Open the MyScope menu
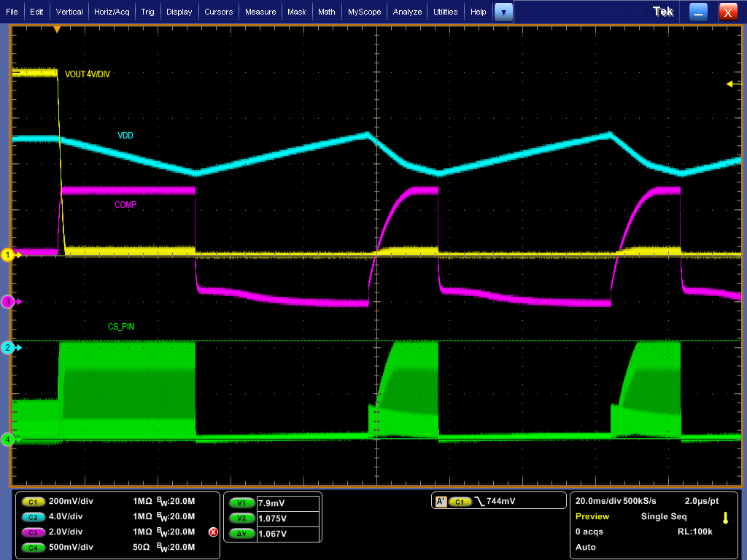 click(x=364, y=12)
